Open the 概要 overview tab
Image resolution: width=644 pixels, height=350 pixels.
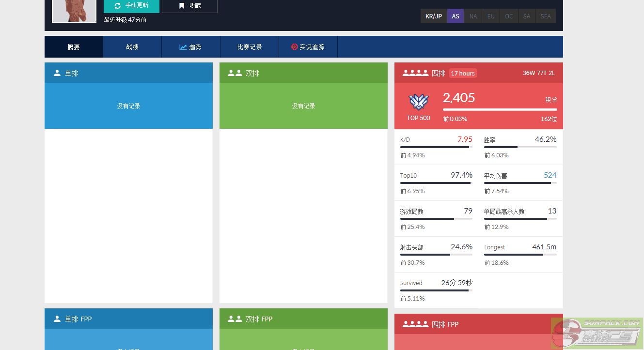[74, 47]
